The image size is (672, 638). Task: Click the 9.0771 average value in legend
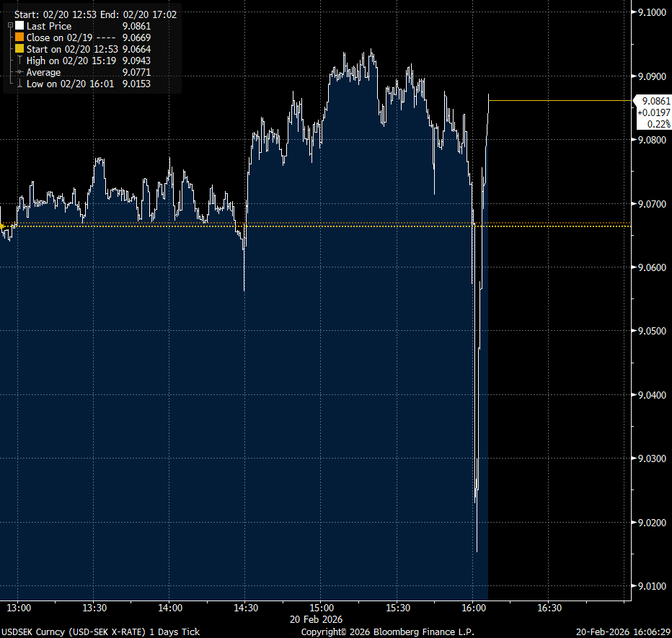[136, 72]
